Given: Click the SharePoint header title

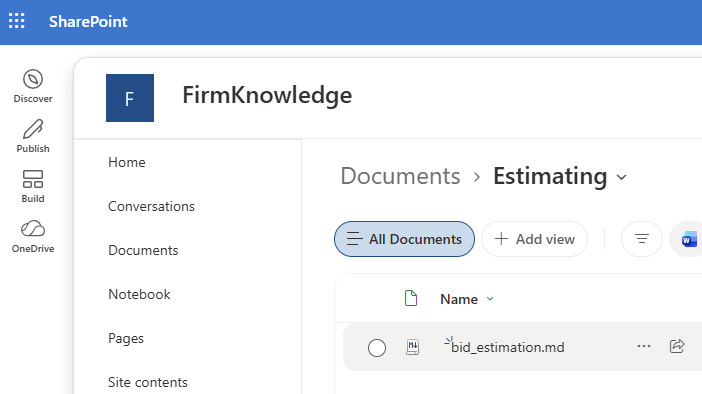Looking at the screenshot, I should tap(88, 21).
